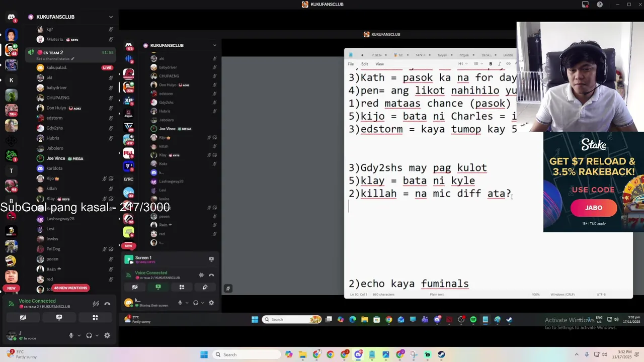Open Steam from Windows taskbar
Screen dimensions: 644x362
pyautogui.click(x=441, y=354)
